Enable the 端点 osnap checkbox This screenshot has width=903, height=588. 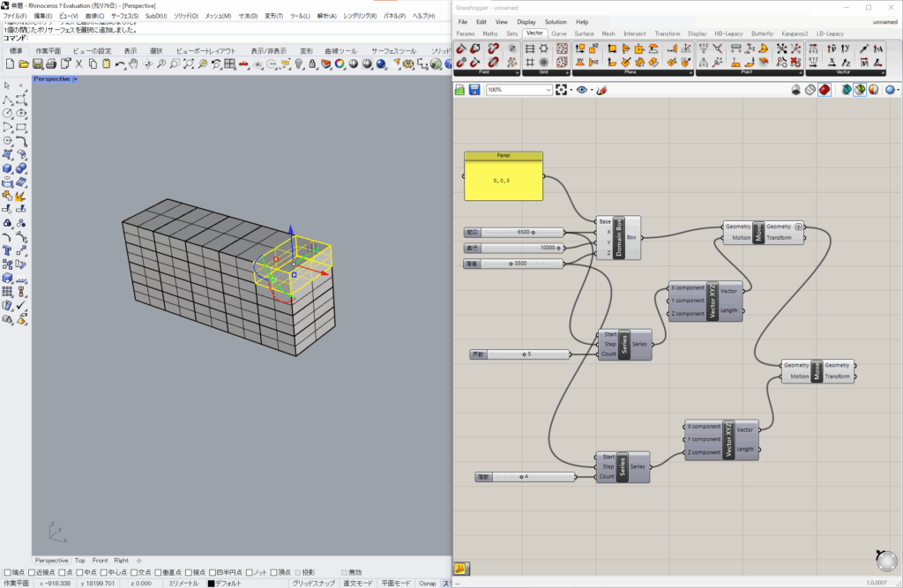[x=8, y=572]
